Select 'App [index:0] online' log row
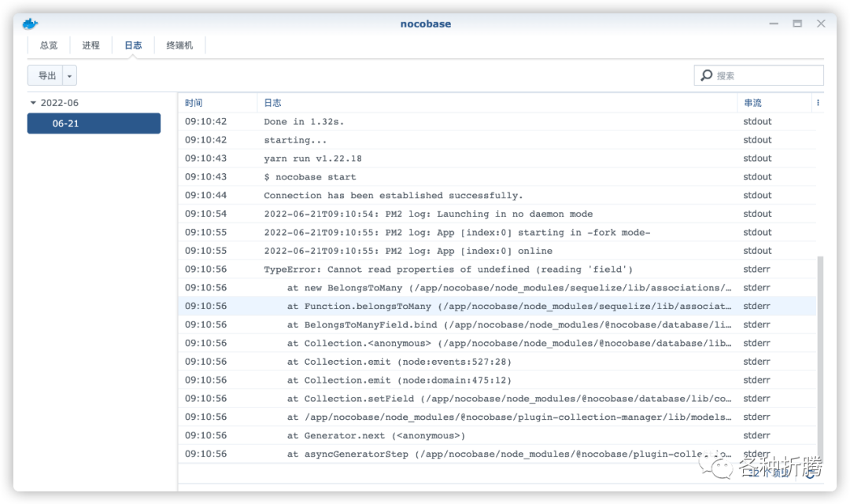 coord(497,251)
